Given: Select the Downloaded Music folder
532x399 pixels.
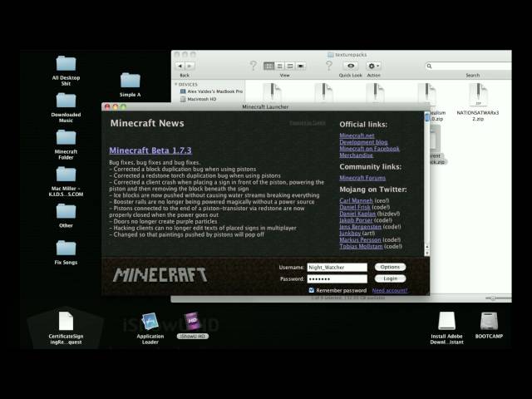Looking at the screenshot, I should coord(66,101).
